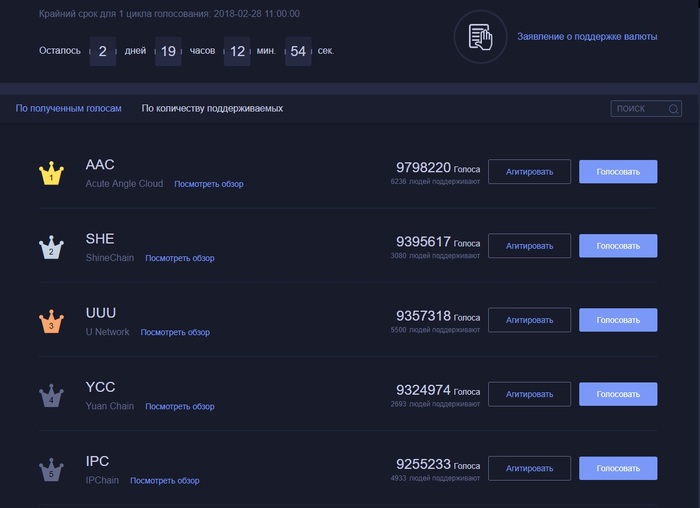Viewport: 700px width, 508px height.
Task: Open Посмотреть обзор for Yuan Chain
Action: [x=180, y=406]
